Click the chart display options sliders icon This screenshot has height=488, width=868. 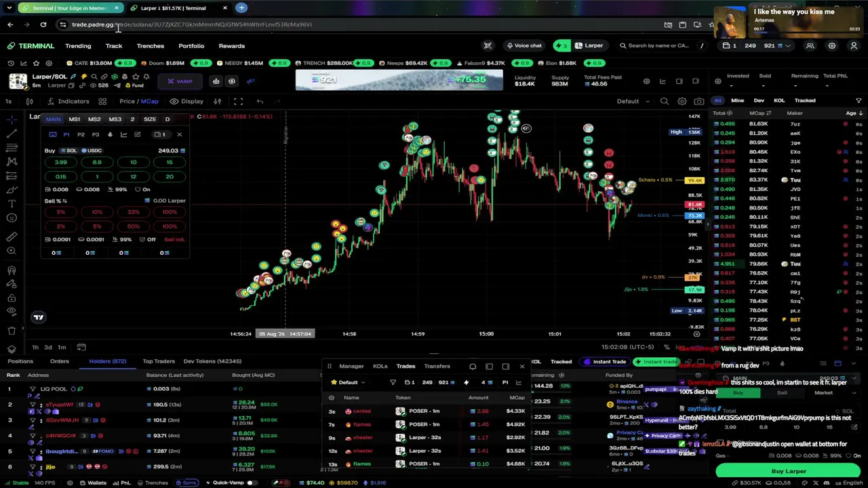218,101
